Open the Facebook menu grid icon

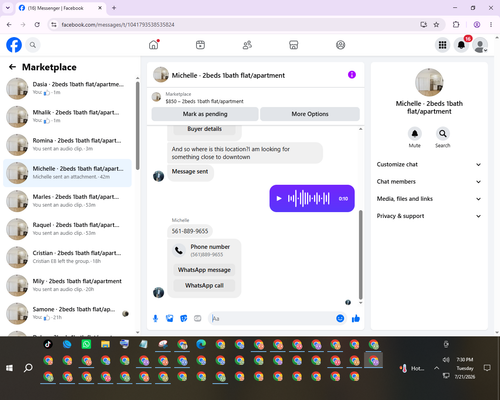(442, 45)
